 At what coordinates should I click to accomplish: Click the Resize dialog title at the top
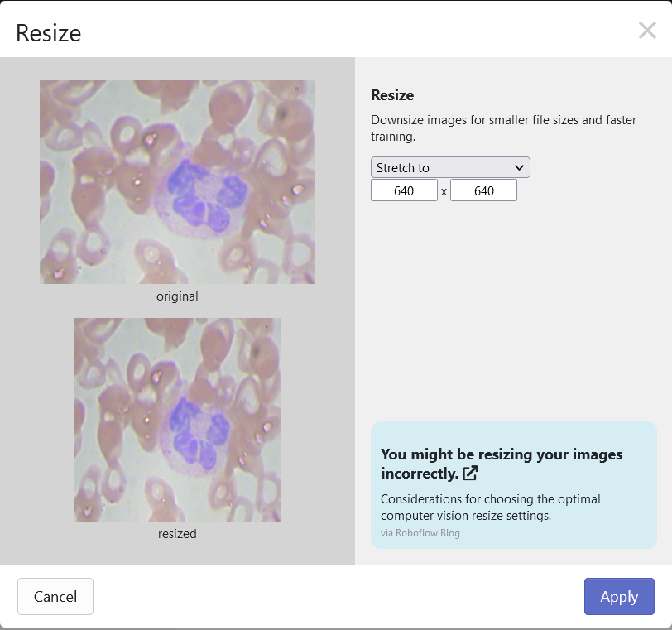pyautogui.click(x=48, y=33)
